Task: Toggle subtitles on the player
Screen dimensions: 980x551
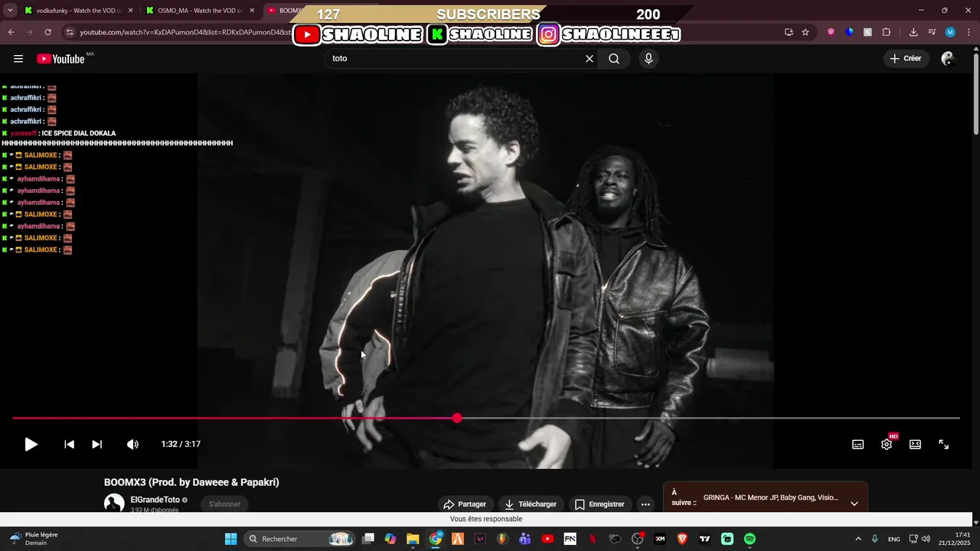Action: click(858, 445)
